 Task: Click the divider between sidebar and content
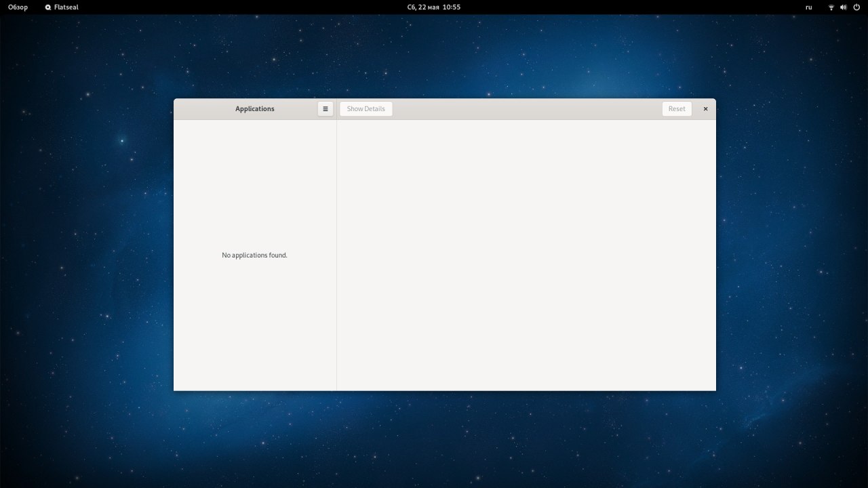[336, 254]
